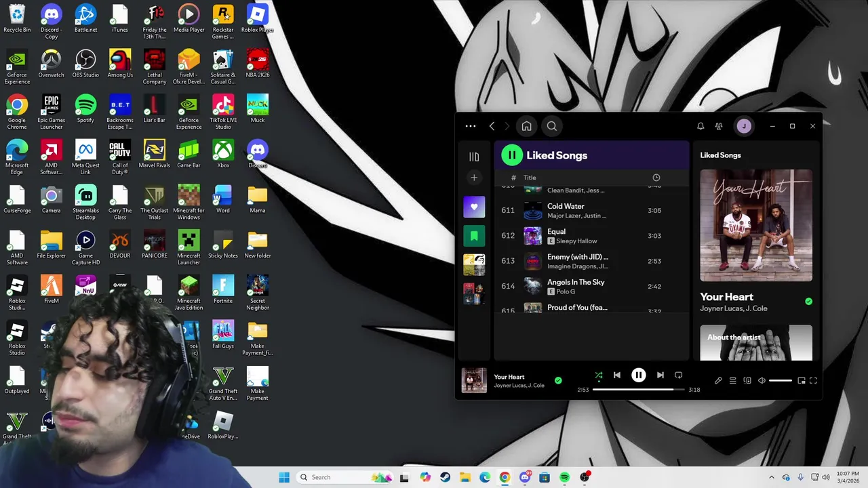
Task: Open the play Queue icon
Action: (732, 381)
